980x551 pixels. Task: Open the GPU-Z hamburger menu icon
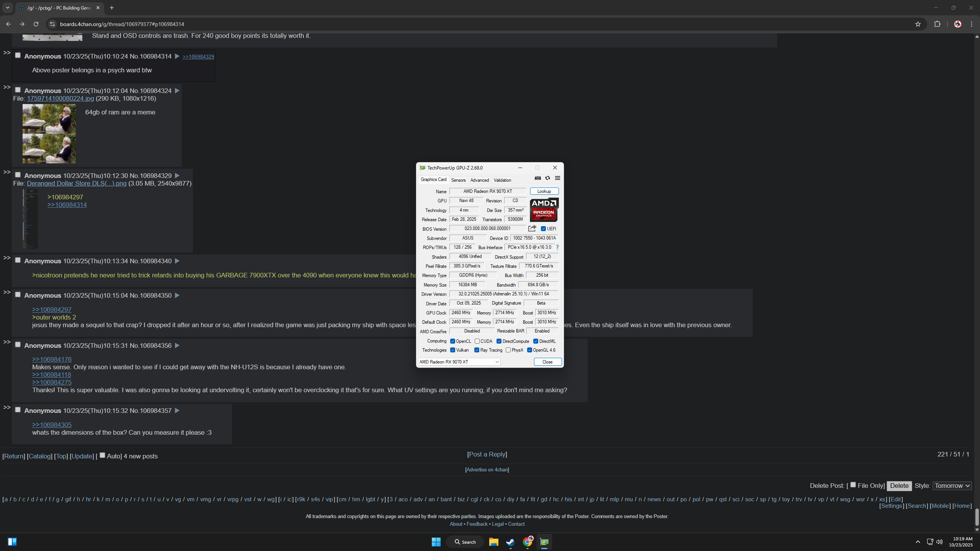coord(557,178)
